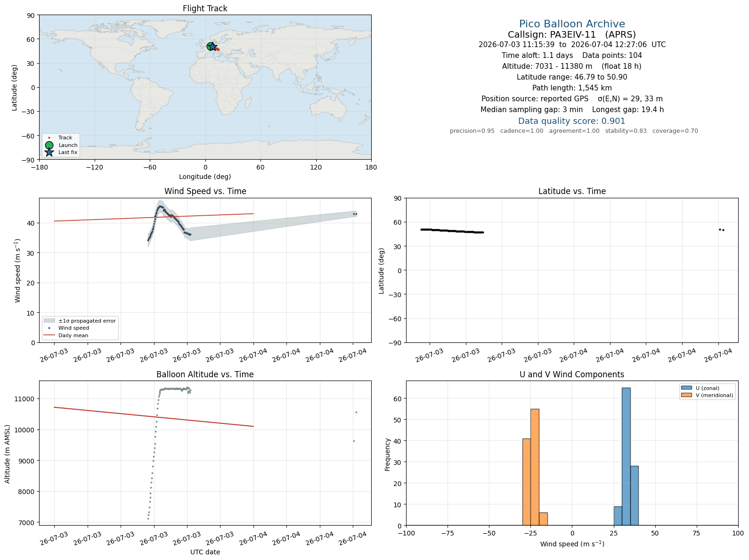
Task: Click "Time aloft: 1.1 days" text
Action: tap(537, 56)
